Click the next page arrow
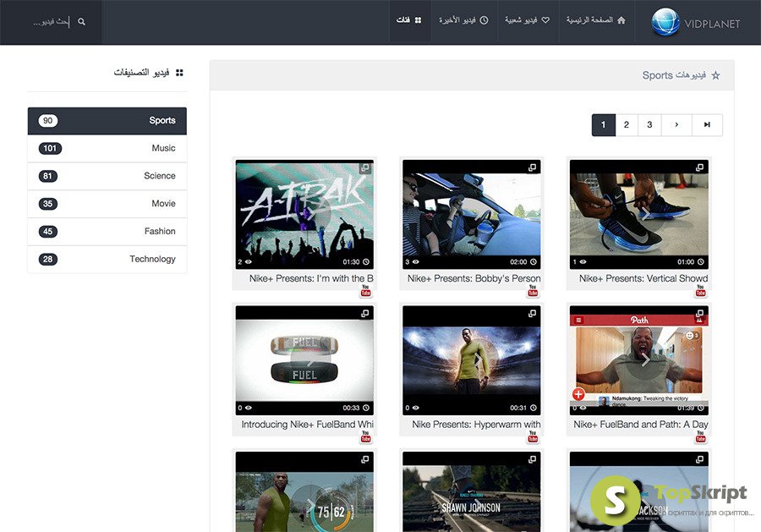761x532 pixels. click(676, 125)
